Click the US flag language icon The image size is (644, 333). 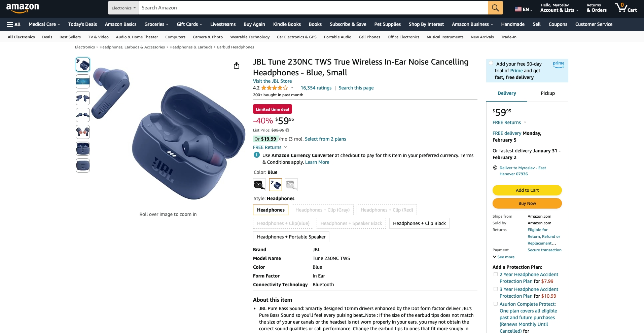click(518, 9)
